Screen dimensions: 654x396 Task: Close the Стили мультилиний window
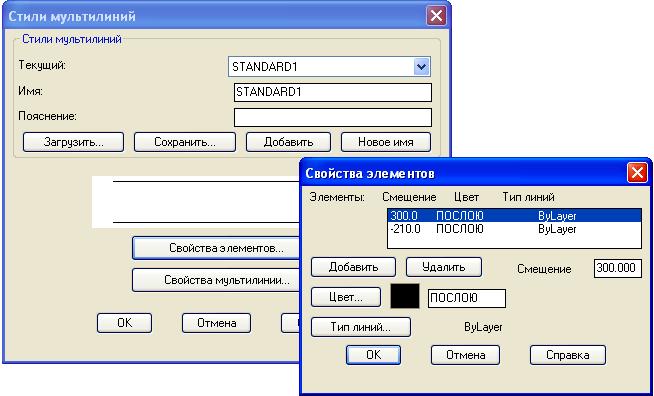[x=436, y=16]
